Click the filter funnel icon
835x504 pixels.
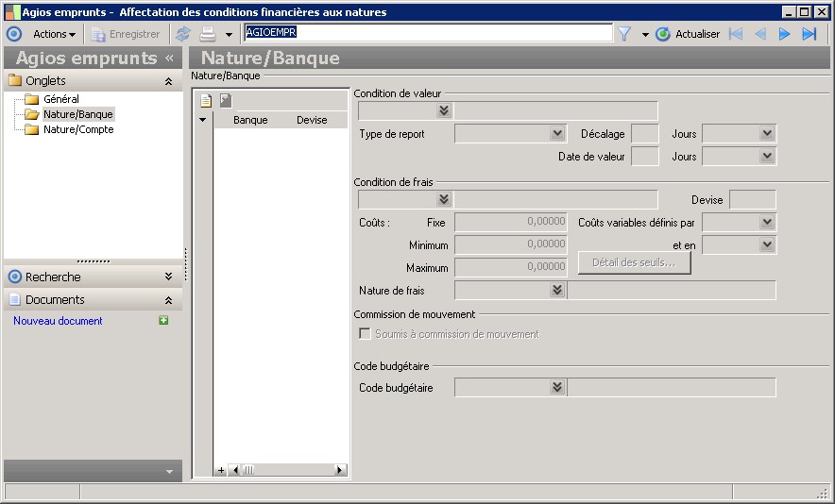(x=624, y=34)
